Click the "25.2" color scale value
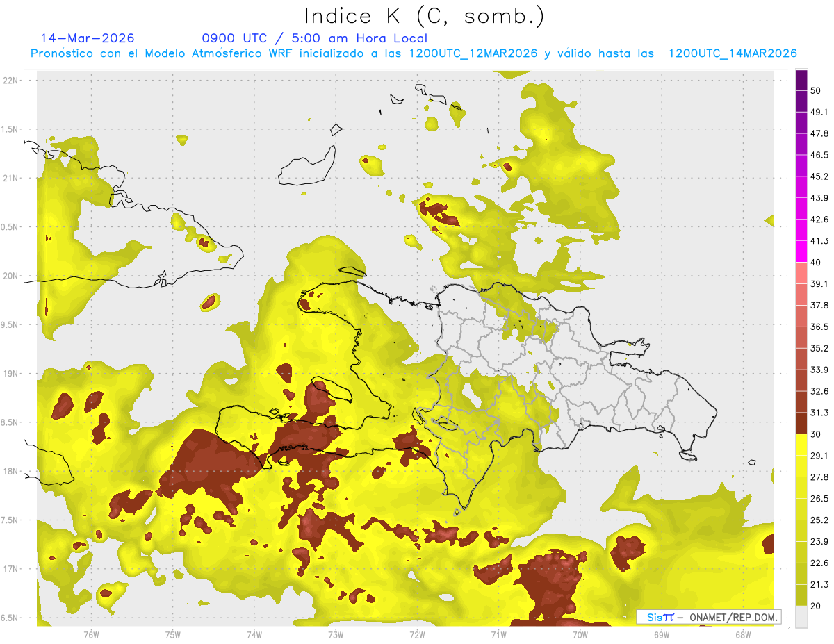Viewport: 834px width, 644px height. pos(819,520)
